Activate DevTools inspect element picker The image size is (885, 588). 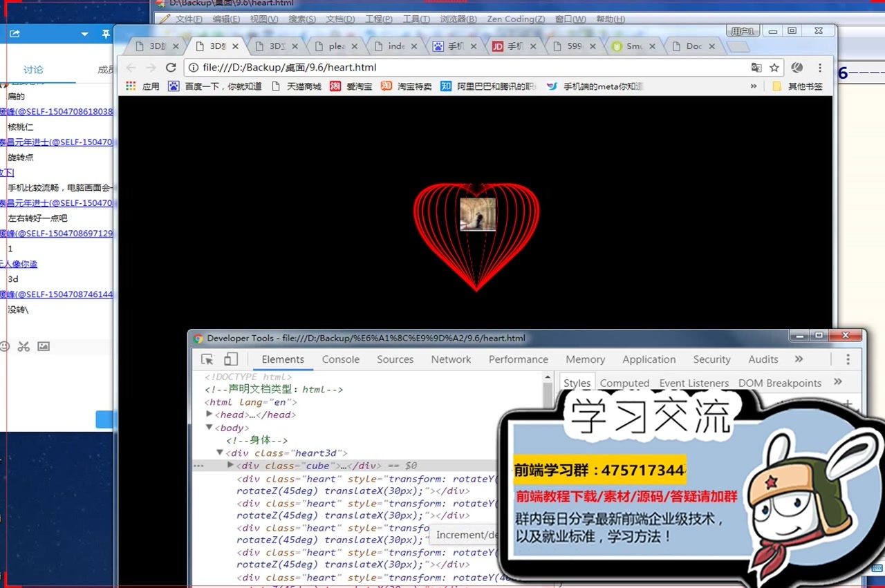(x=207, y=359)
